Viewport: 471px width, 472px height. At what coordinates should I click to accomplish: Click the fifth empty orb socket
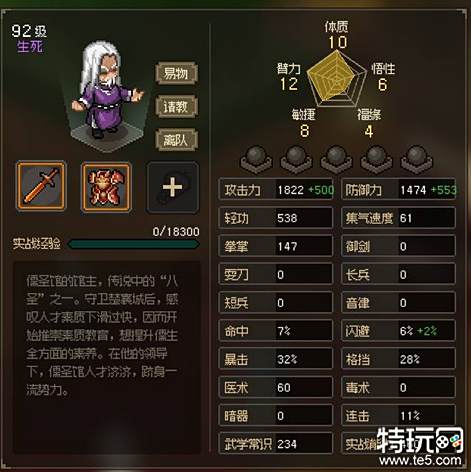pyautogui.click(x=416, y=160)
